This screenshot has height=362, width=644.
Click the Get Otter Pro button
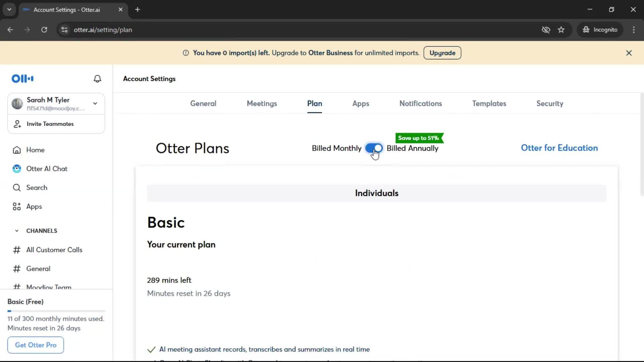pyautogui.click(x=36, y=345)
